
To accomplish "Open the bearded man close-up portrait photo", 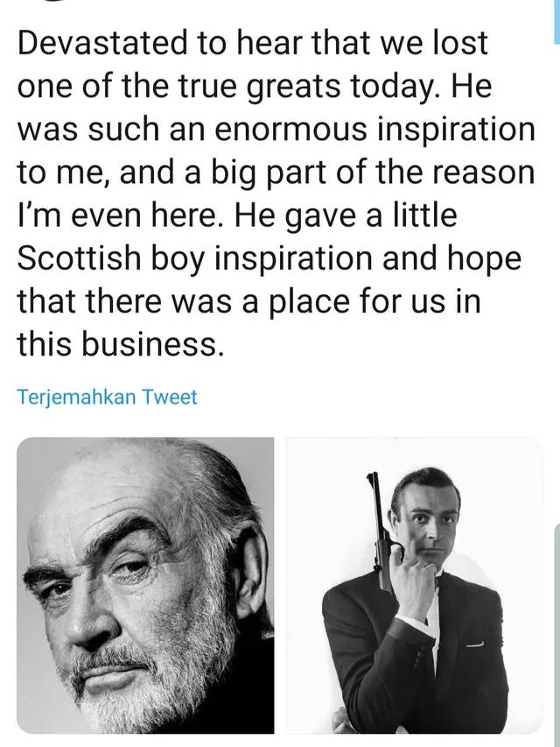I will click(x=145, y=585).
